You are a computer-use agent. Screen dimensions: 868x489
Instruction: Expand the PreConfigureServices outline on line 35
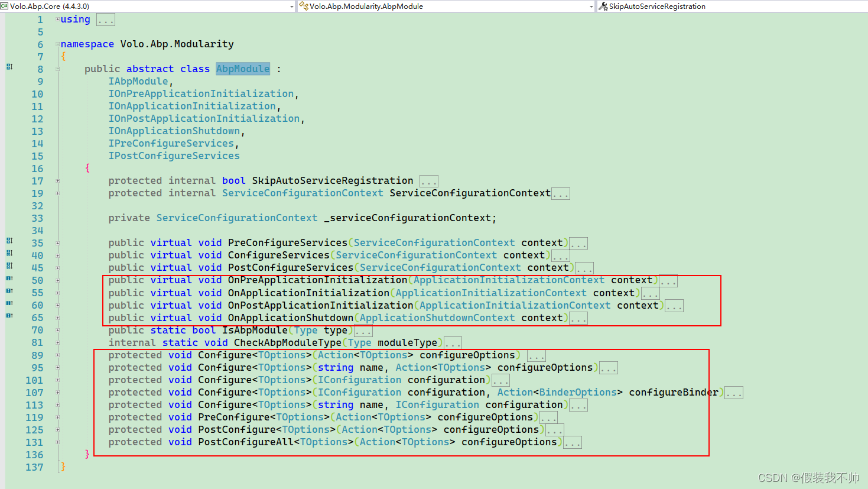click(x=58, y=242)
